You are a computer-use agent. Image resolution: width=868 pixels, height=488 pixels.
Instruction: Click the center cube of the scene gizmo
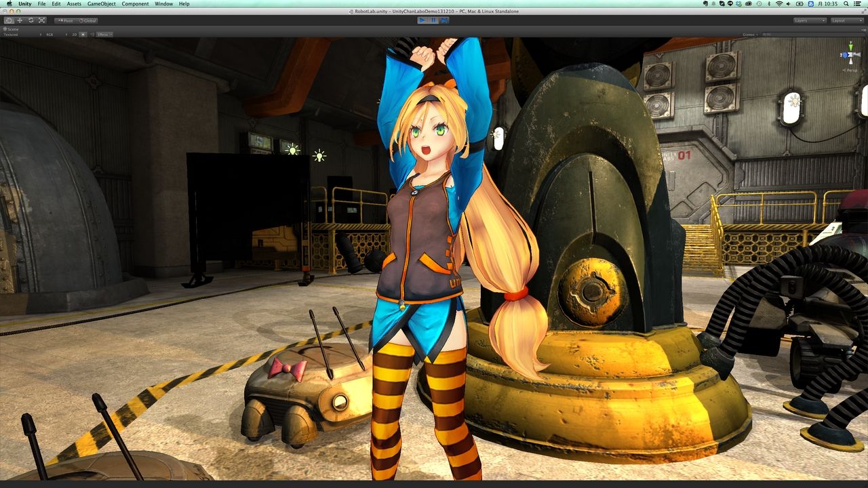tap(850, 54)
